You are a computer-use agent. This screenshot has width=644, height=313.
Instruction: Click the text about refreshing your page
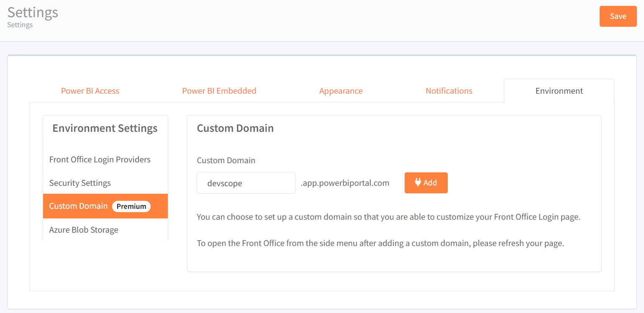tap(380, 243)
